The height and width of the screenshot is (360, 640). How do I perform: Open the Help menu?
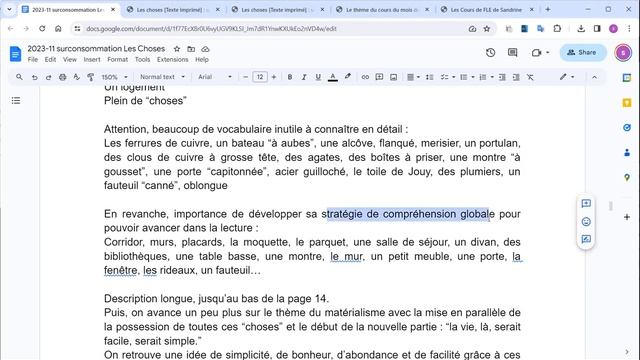tap(202, 60)
